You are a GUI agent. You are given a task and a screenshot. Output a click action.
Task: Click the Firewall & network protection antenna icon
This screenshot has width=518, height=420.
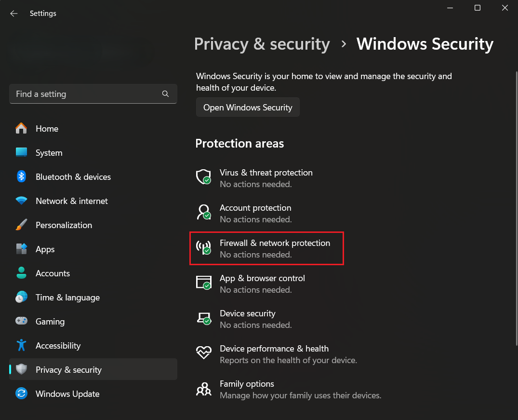coord(203,247)
